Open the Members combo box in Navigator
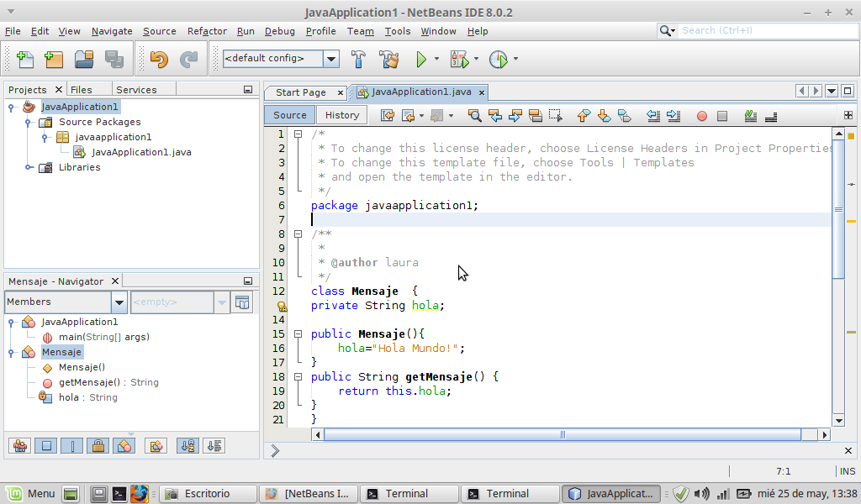This screenshot has height=504, width=861. [119, 302]
